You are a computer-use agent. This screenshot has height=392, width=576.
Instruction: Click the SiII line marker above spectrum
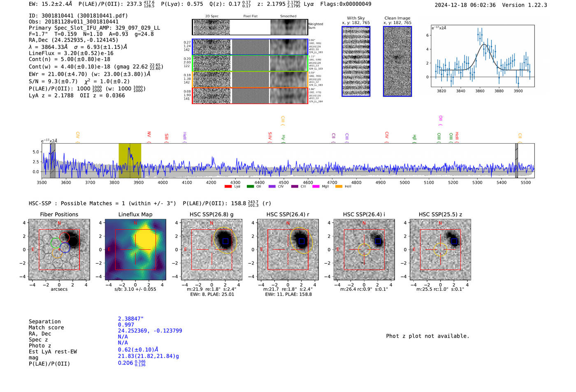[166, 138]
